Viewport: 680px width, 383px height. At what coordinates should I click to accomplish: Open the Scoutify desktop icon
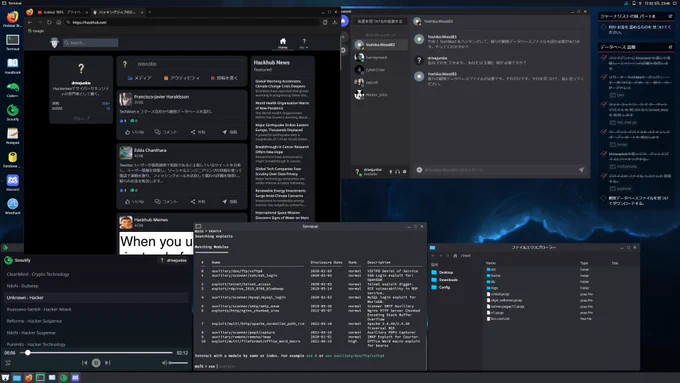13,111
